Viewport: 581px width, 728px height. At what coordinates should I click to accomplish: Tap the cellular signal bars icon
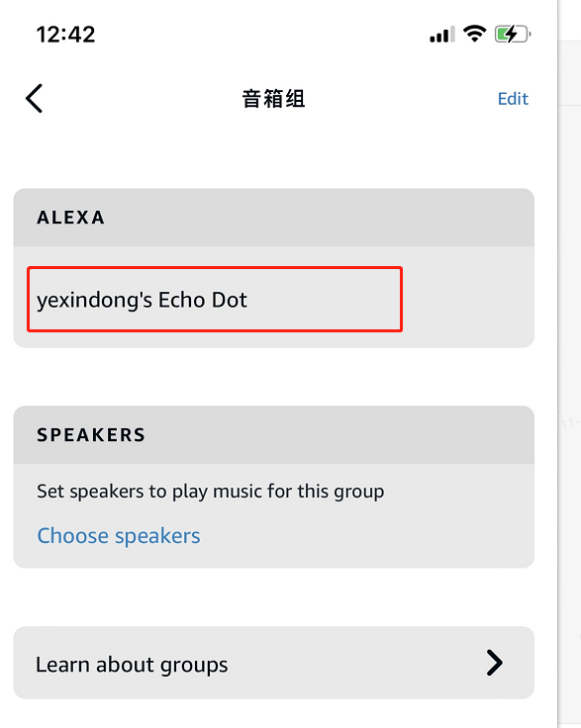(x=442, y=35)
